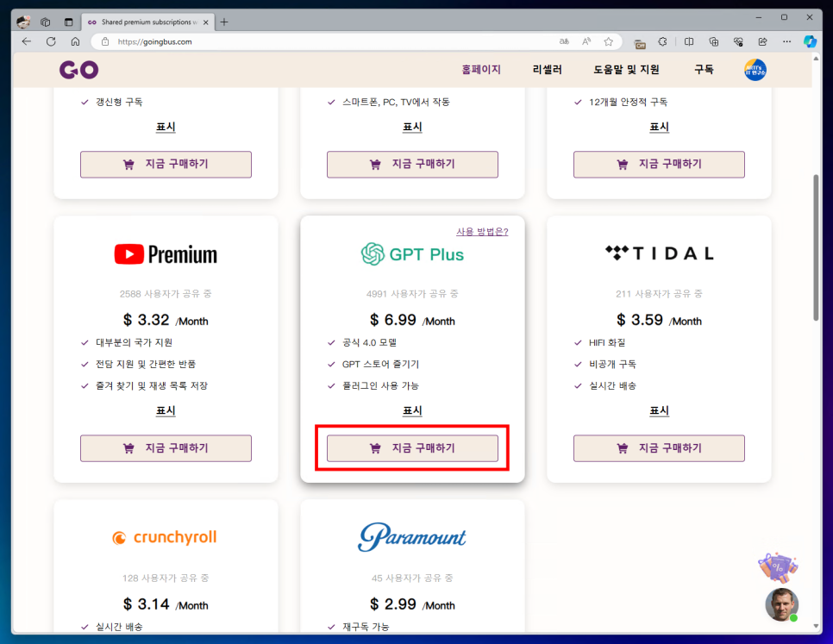Click the $ 3.32 /Month price
The height and width of the screenshot is (644, 833).
tap(166, 320)
